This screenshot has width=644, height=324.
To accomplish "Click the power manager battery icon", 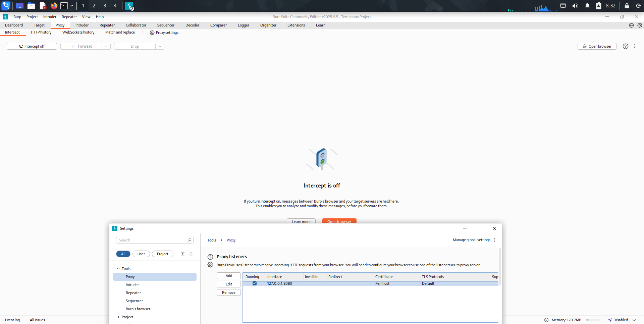I will tap(599, 6).
